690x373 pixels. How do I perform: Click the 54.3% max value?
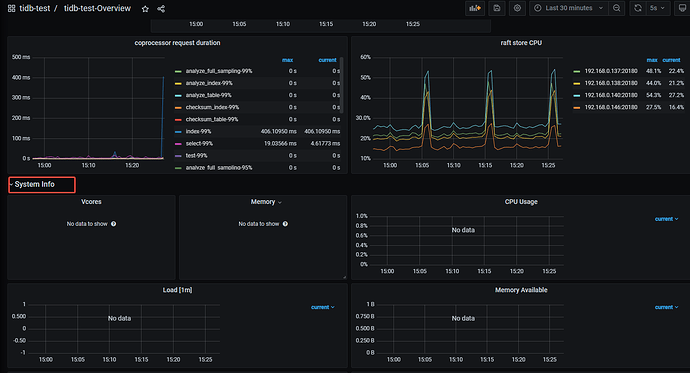click(x=653, y=95)
